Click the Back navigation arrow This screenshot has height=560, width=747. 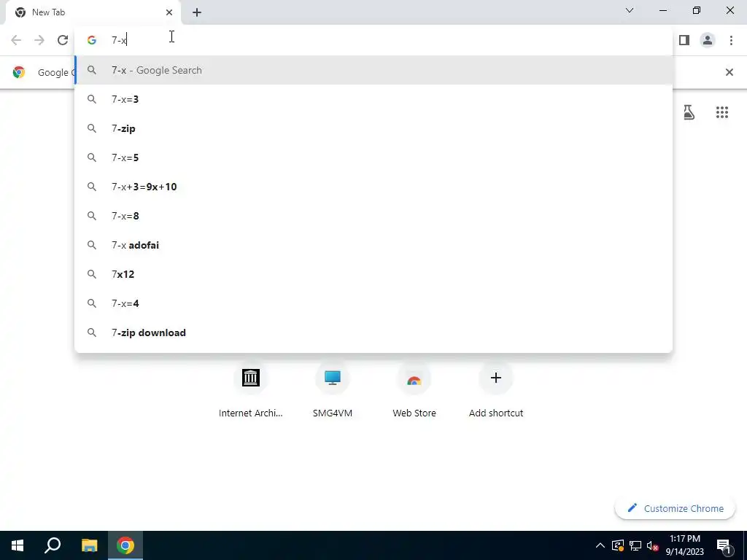coord(16,40)
